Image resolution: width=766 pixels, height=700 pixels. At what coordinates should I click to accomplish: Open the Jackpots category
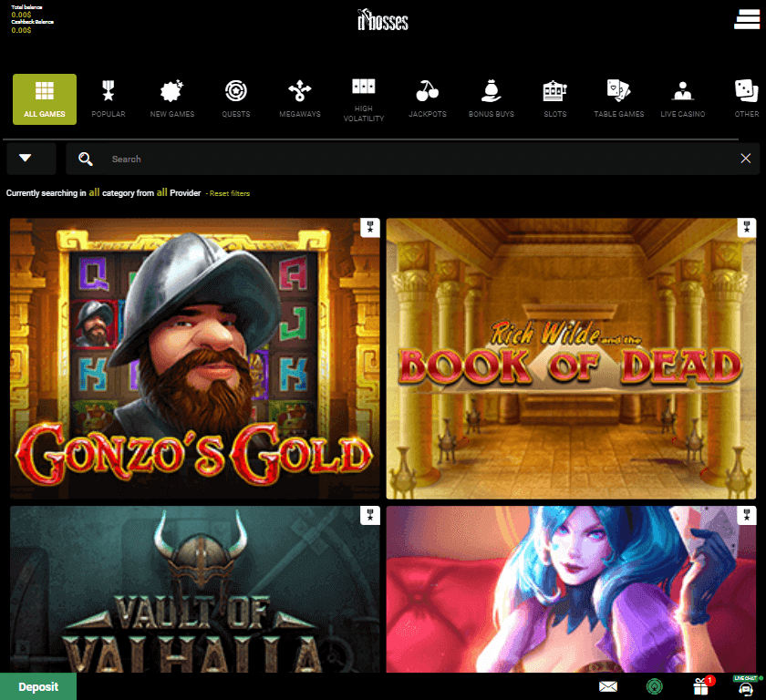[x=428, y=99]
